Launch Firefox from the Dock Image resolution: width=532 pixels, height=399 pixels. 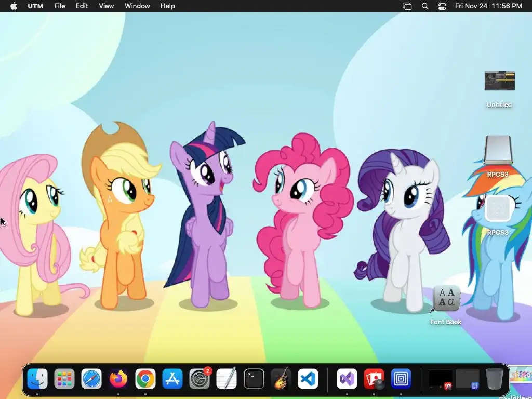pyautogui.click(x=118, y=379)
